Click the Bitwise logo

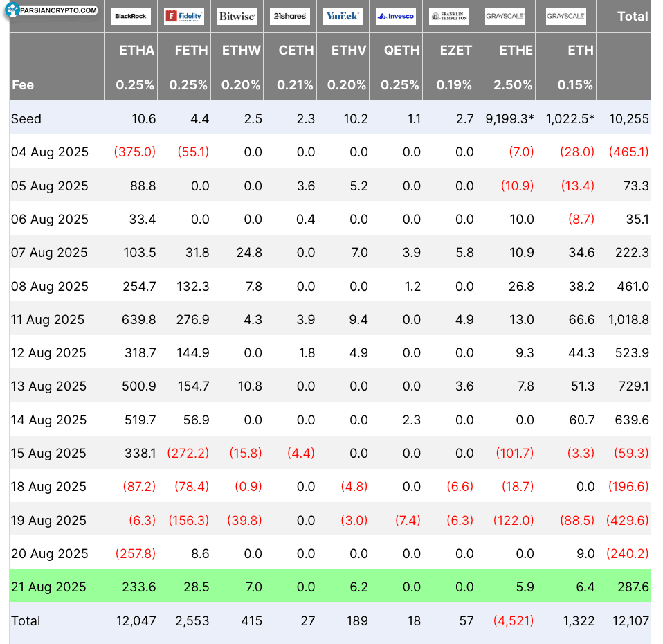(x=237, y=16)
